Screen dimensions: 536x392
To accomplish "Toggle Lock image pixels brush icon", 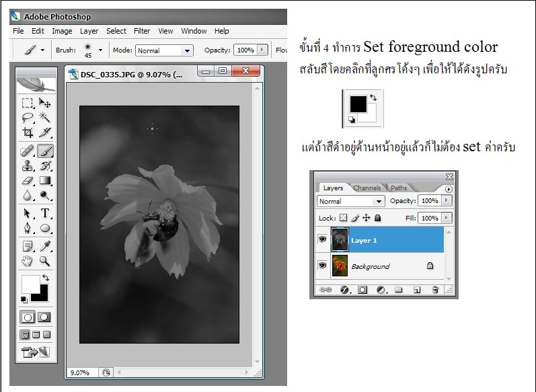I will point(355,218).
